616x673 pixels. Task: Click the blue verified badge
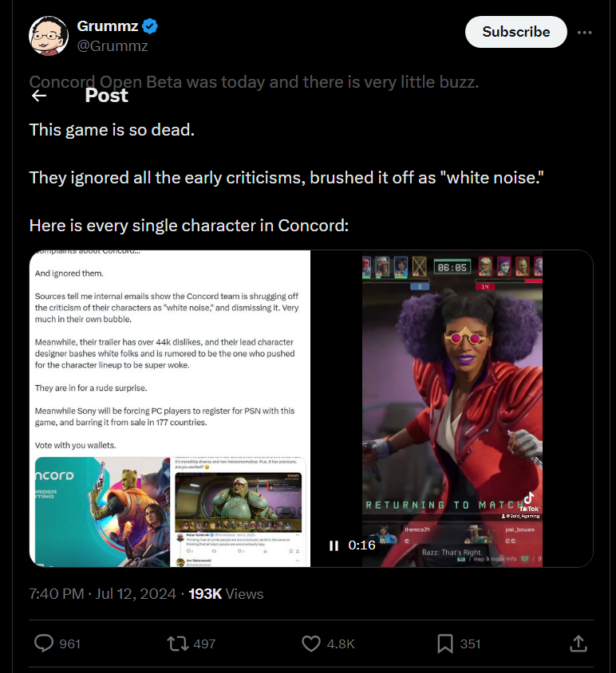[150, 26]
